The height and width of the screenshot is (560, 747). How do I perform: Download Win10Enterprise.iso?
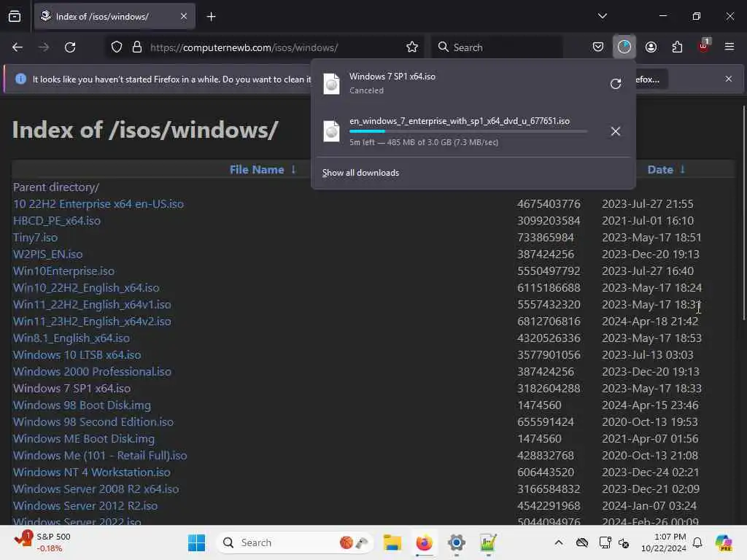(x=64, y=271)
